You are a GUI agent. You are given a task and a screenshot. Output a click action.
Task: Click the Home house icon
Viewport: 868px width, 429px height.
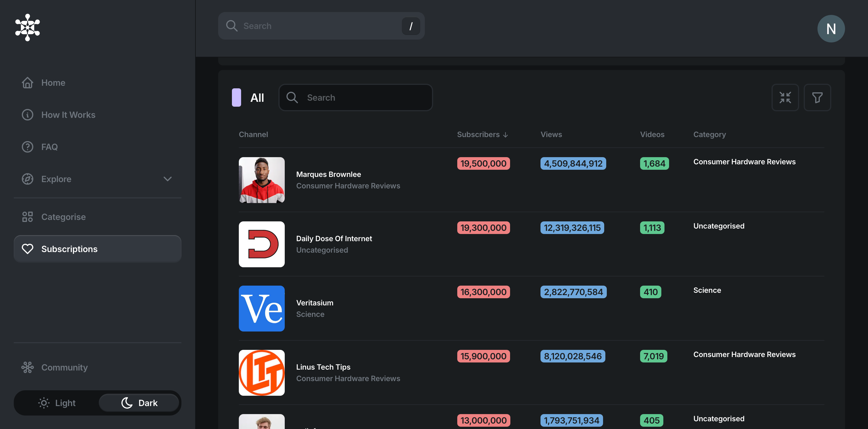(27, 83)
